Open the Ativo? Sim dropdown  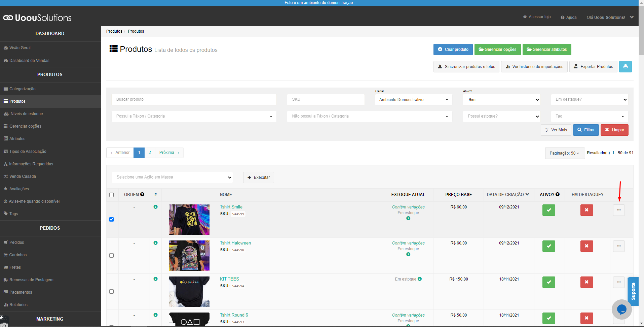coord(502,100)
